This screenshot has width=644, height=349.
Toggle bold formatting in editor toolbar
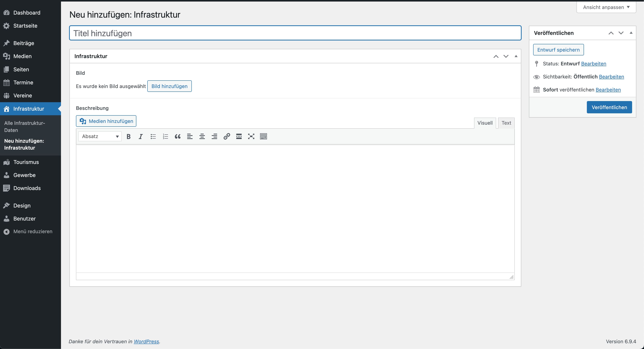tap(128, 137)
